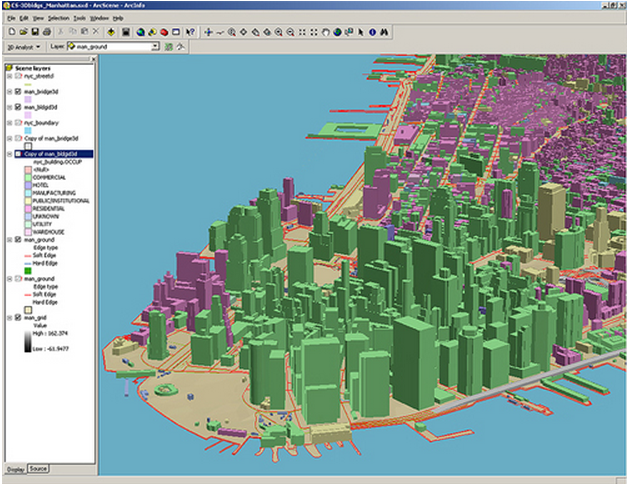
Task: Open the Tools menu
Action: pyautogui.click(x=79, y=18)
